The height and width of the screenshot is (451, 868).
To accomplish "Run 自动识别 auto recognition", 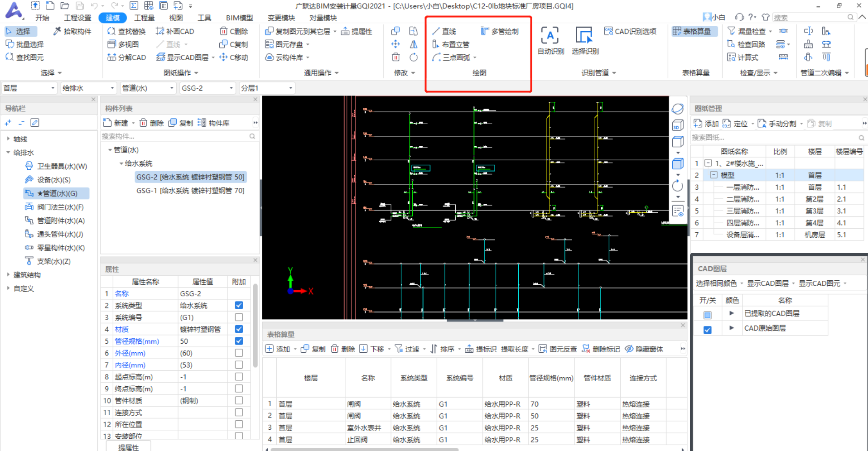I will [x=550, y=40].
